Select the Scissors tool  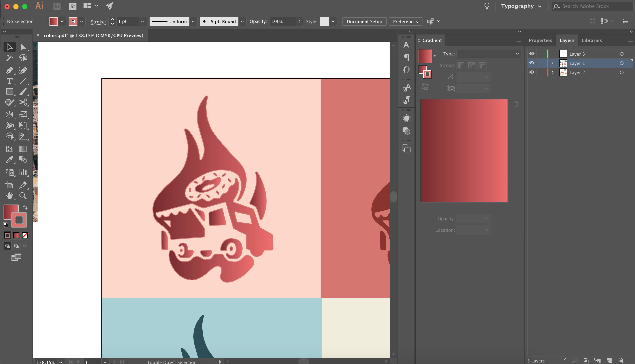tap(23, 102)
